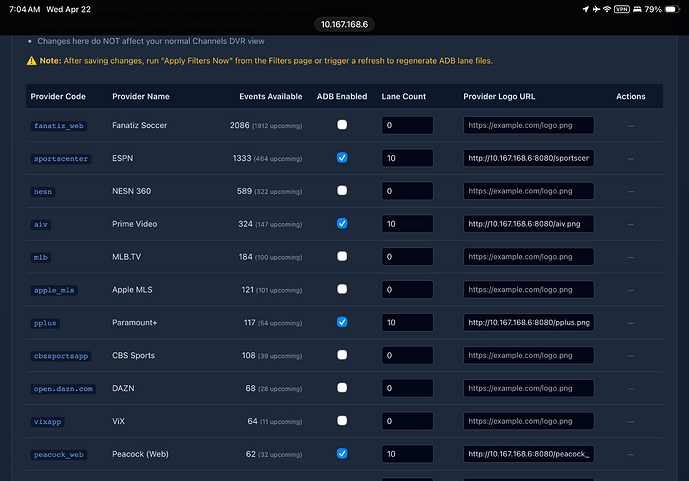This screenshot has height=481, width=689.
Task: Enable ADB for NESN 360
Action: click(342, 191)
